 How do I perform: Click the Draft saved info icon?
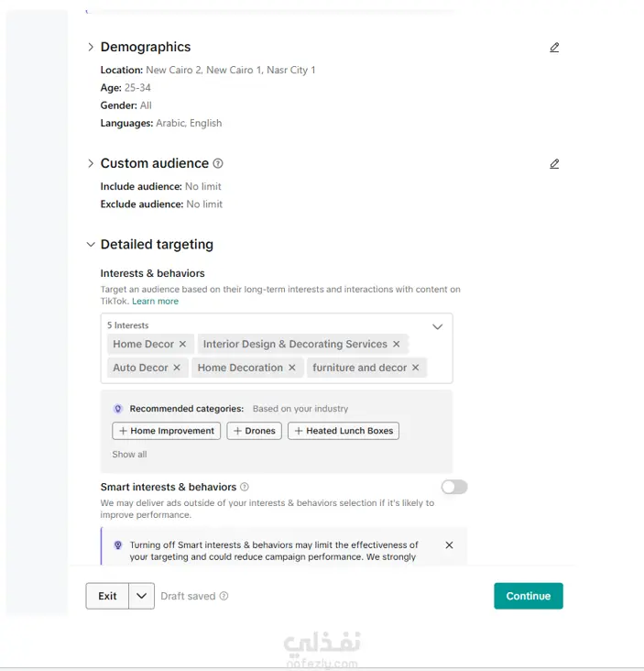pyautogui.click(x=224, y=596)
